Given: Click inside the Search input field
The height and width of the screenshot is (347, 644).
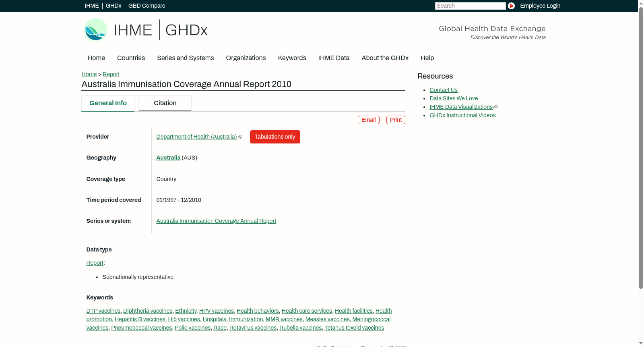Looking at the screenshot, I should pyautogui.click(x=470, y=6).
